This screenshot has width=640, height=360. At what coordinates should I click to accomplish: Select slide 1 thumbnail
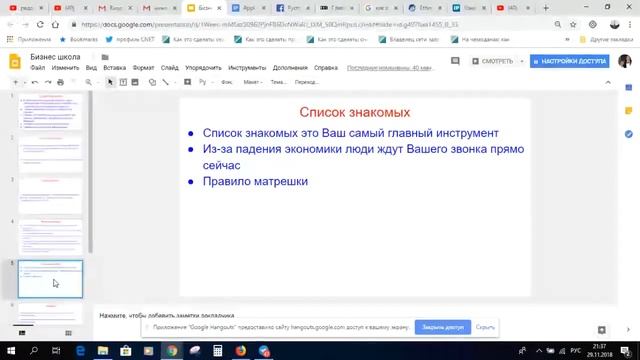(50, 112)
